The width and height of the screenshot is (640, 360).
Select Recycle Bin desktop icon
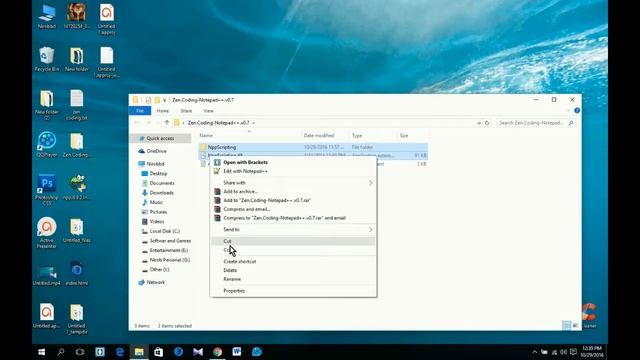[x=47, y=60]
